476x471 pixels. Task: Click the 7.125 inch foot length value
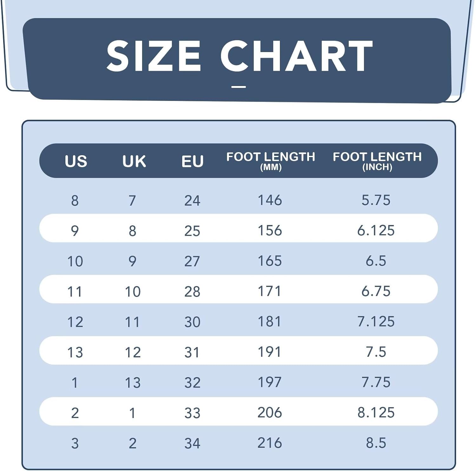point(376,322)
